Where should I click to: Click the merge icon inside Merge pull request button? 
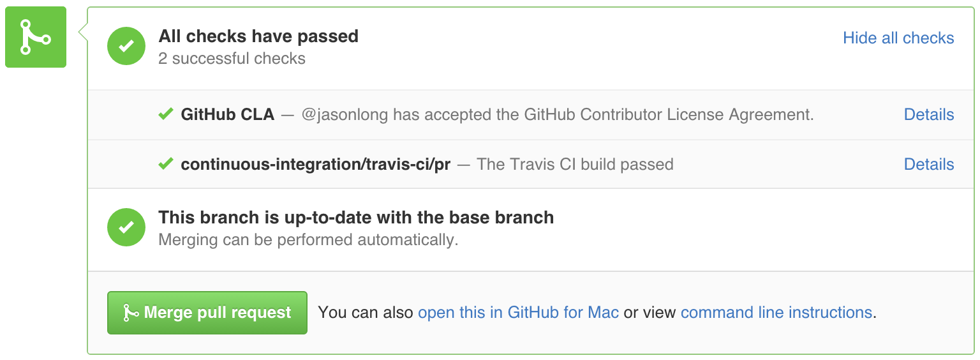pos(131,313)
